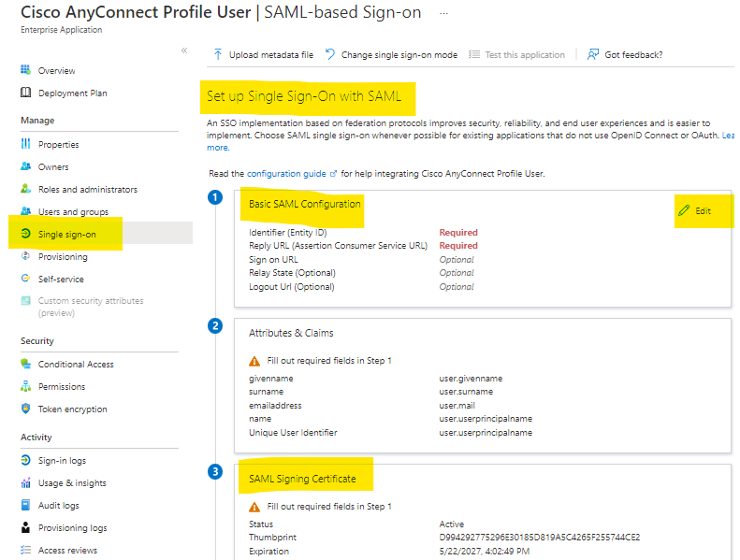Click the Sign-in logs icon

pyautogui.click(x=25, y=460)
